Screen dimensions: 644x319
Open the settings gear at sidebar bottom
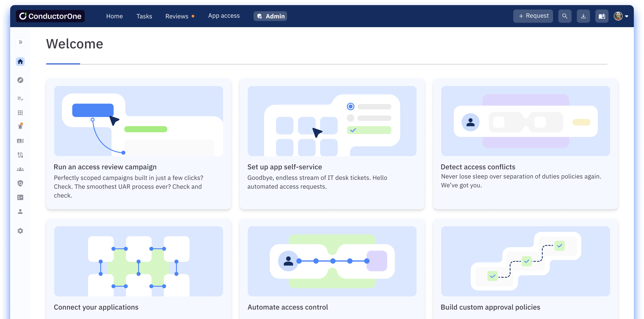click(20, 231)
